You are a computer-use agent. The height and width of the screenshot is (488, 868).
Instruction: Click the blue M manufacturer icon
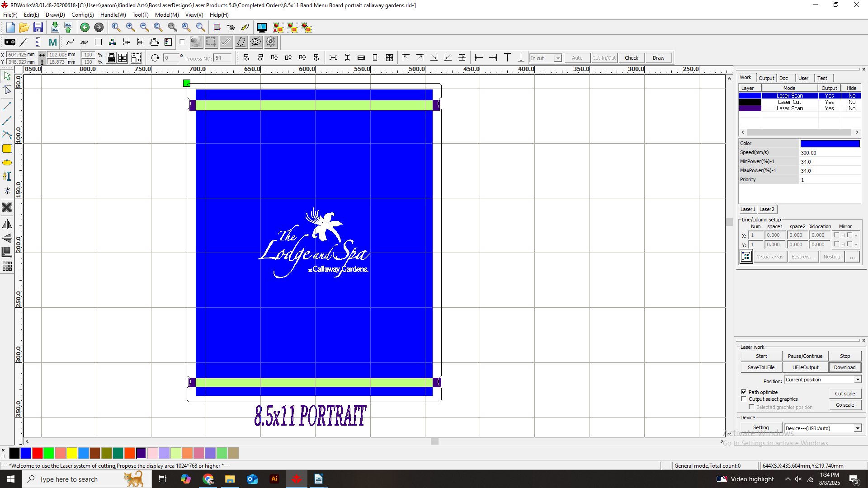click(x=53, y=42)
